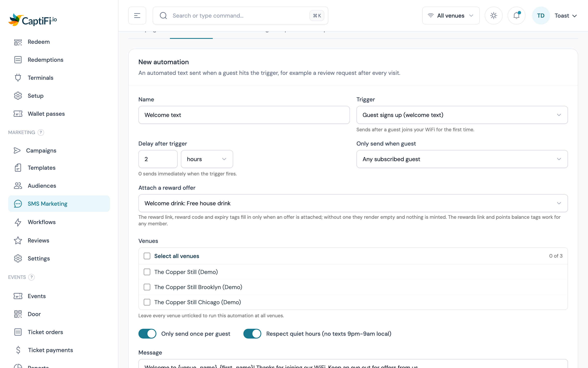Click the TD user avatar
The width and height of the screenshot is (588, 368).
coord(541,16)
